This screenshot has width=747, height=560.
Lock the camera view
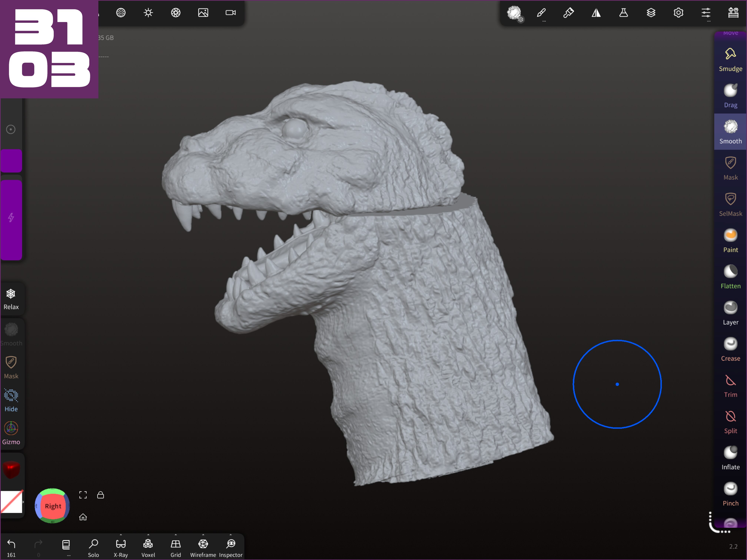pyautogui.click(x=100, y=495)
